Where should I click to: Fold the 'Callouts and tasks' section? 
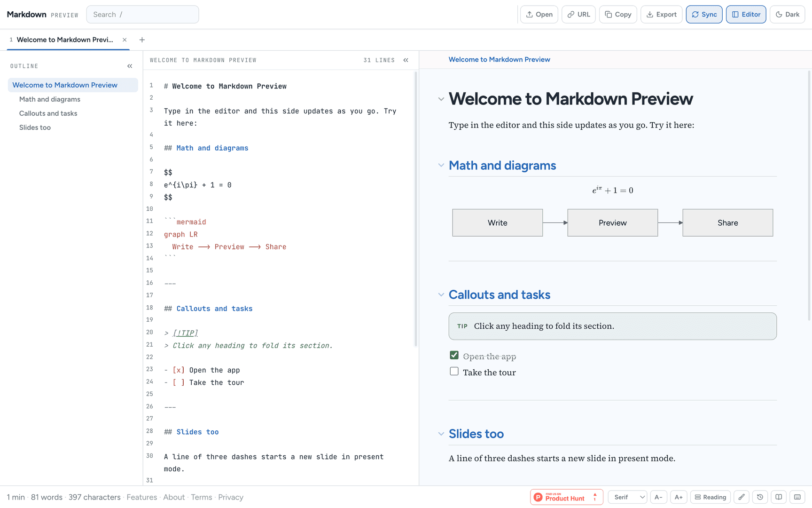click(x=441, y=294)
